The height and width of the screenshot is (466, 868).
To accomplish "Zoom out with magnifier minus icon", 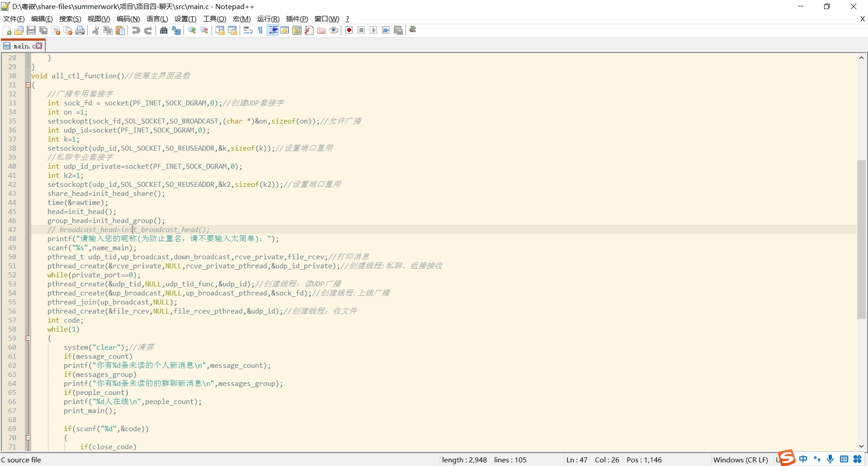I will click(204, 30).
